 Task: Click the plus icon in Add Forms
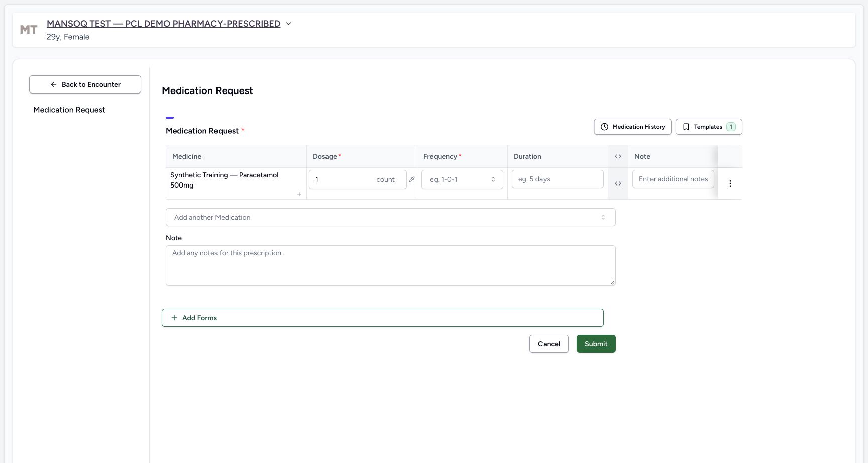174,318
